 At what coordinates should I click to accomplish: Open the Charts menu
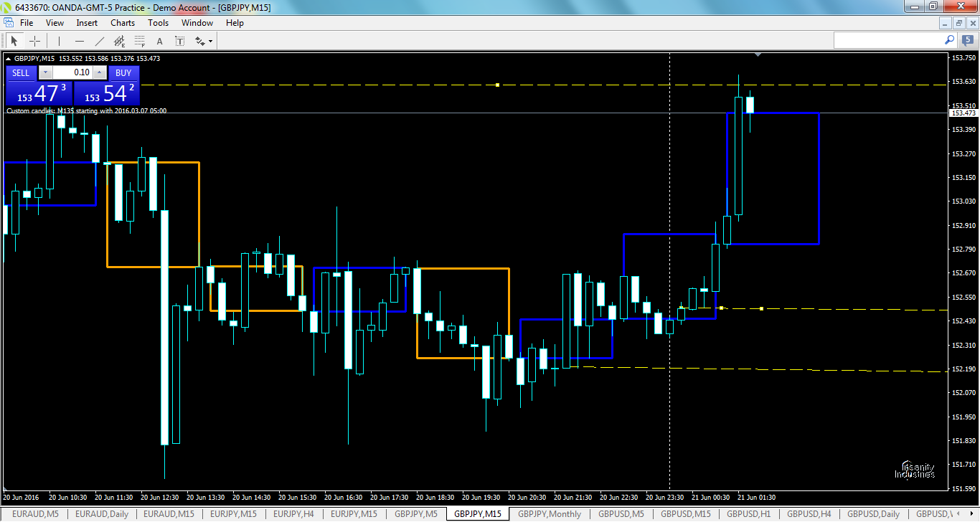tap(122, 22)
